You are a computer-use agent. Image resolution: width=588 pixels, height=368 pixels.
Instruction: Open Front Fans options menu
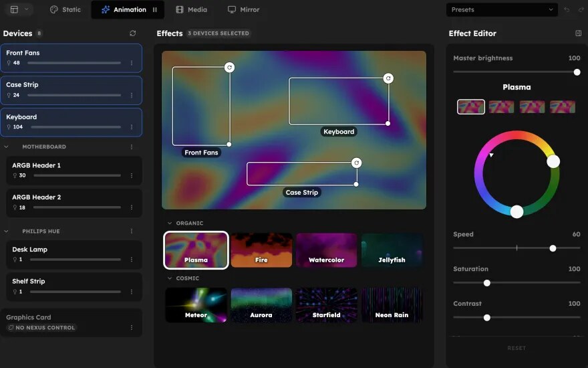coord(132,63)
